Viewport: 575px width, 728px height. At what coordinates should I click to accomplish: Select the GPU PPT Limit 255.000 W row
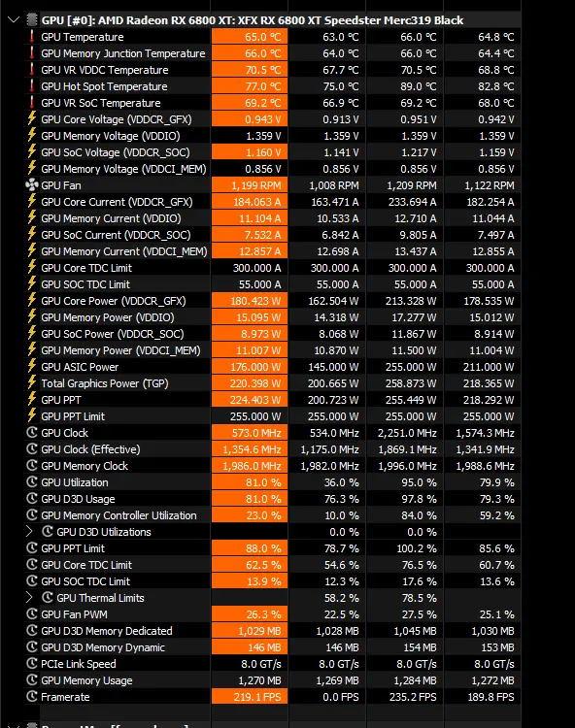coord(272,416)
